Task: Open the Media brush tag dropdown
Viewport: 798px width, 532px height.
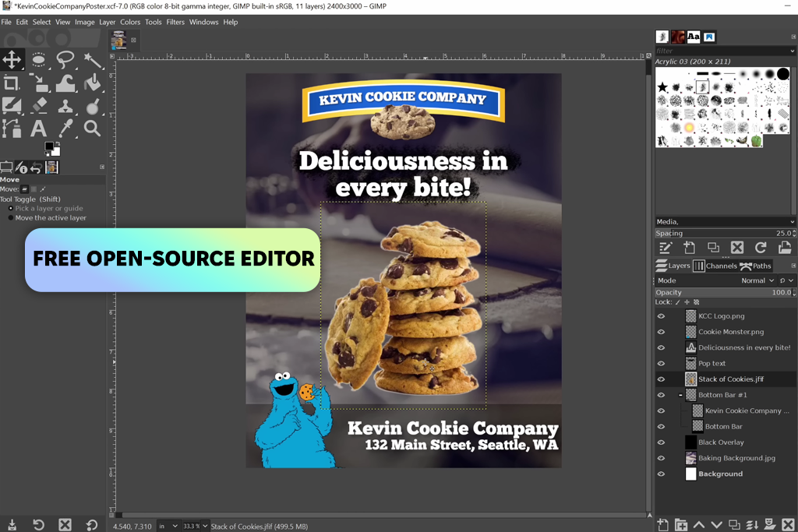Action: tap(726, 222)
